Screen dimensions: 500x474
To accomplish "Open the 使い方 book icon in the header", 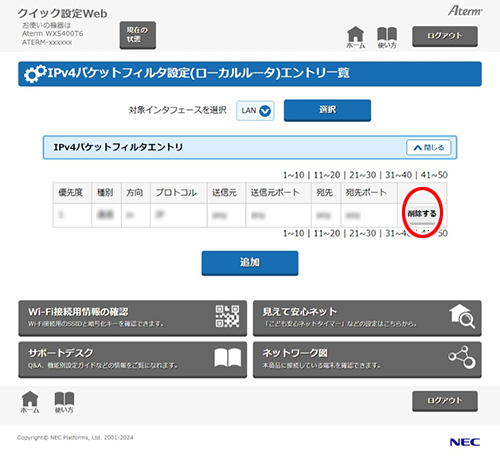I will (x=387, y=38).
